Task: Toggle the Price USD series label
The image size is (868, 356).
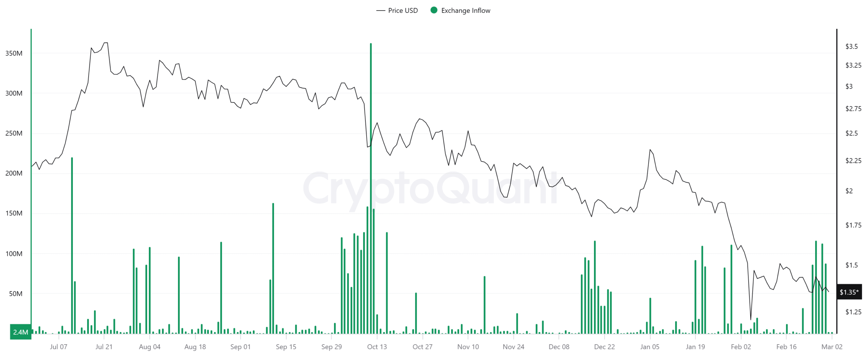Action: click(x=402, y=11)
